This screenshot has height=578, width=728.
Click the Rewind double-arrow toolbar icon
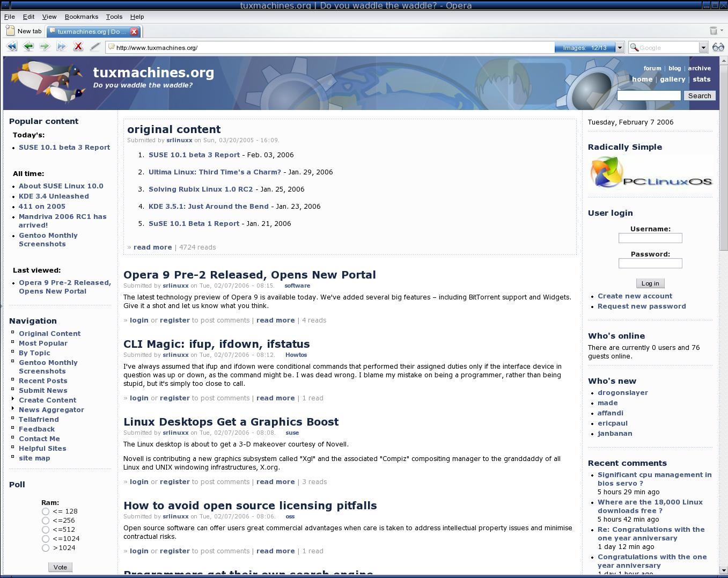pos(12,47)
